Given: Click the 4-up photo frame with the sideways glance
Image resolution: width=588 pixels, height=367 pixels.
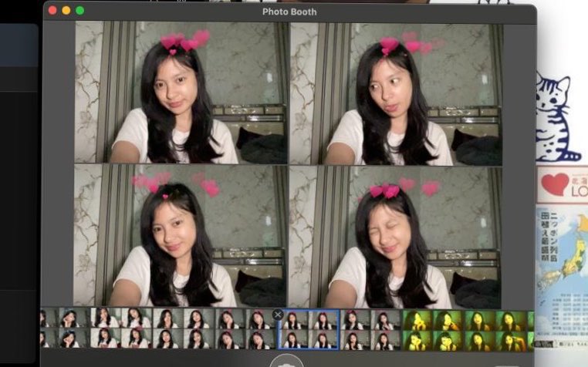Looking at the screenshot, I should (x=396, y=94).
